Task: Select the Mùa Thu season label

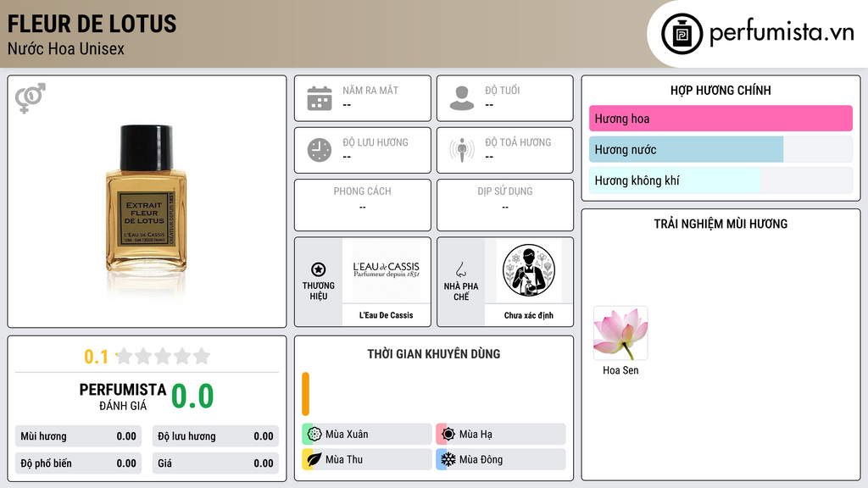Action: 344,459
